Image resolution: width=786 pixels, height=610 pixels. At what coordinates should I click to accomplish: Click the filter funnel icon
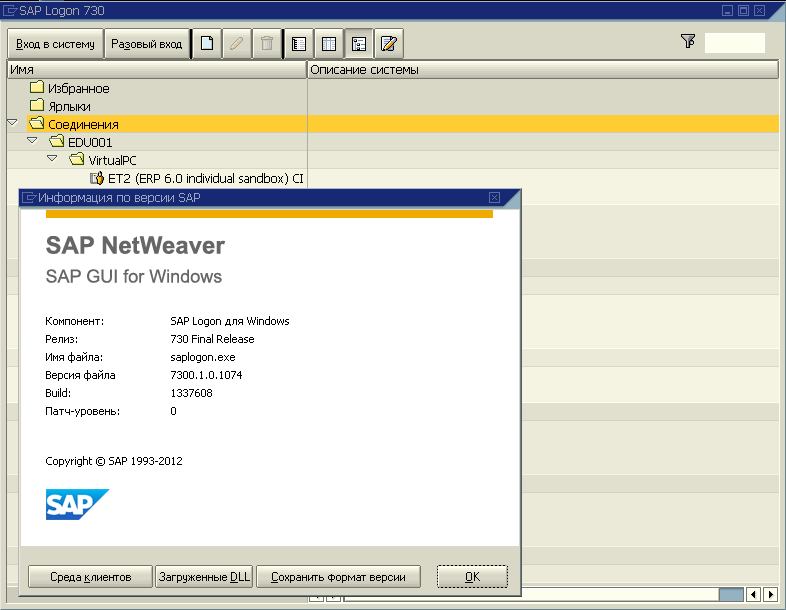(688, 41)
